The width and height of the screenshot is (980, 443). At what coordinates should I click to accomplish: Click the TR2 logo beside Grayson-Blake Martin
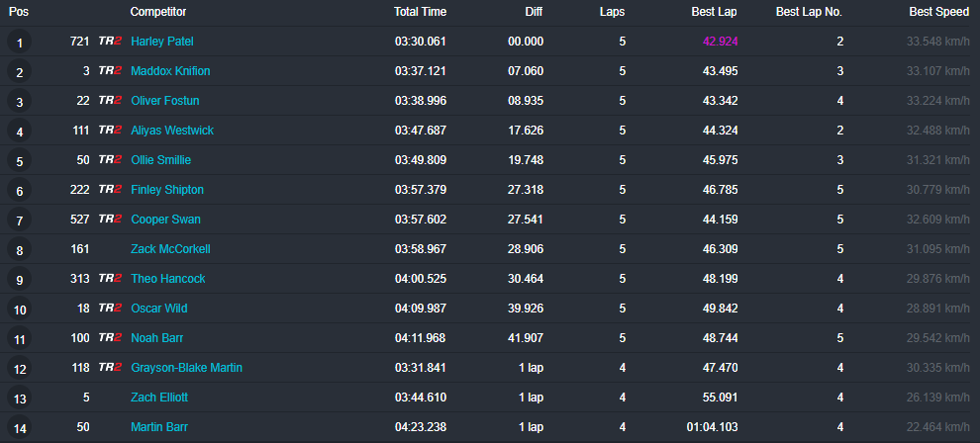pos(110,368)
